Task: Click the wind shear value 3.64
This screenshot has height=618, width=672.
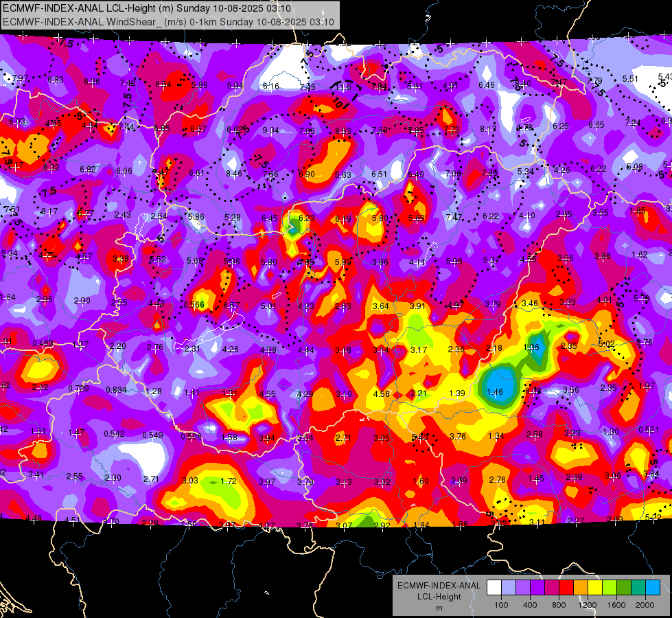Action: (x=380, y=306)
